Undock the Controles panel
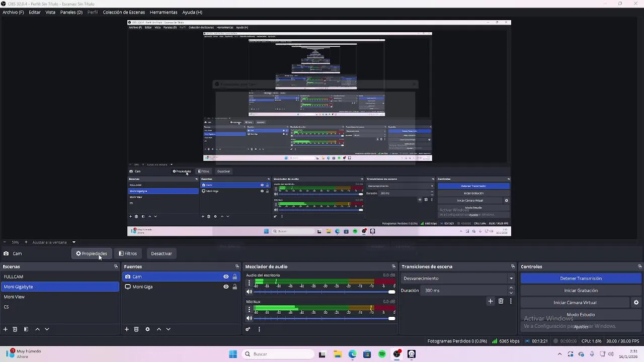This screenshot has height=362, width=644. (x=639, y=266)
